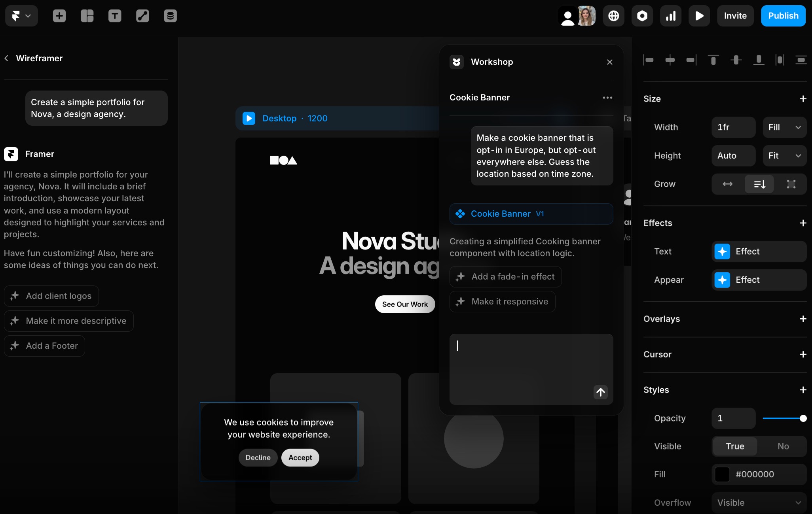This screenshot has width=812, height=514.
Task: Click Decline on the cookie banner
Action: (x=258, y=457)
